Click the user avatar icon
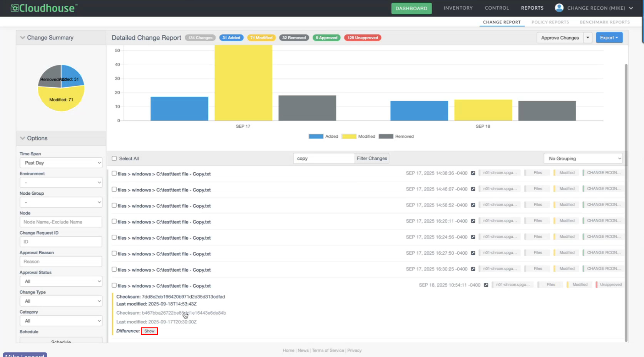644x357 pixels. point(559,8)
